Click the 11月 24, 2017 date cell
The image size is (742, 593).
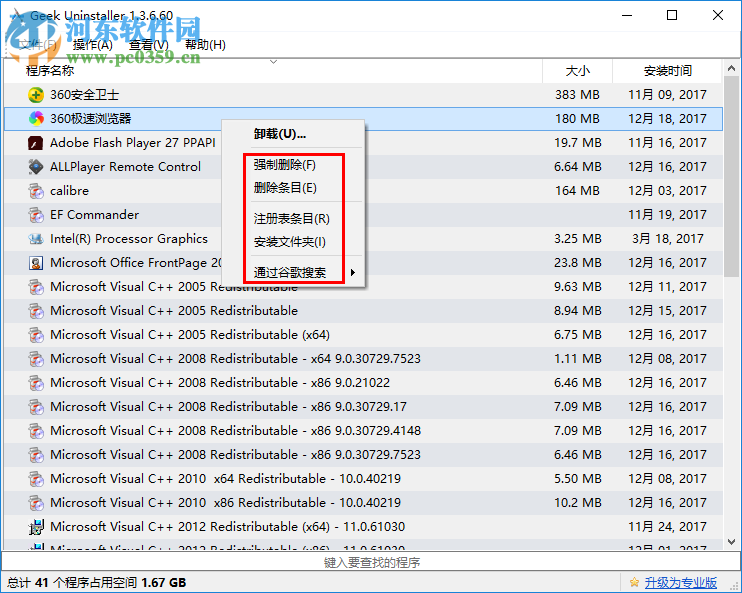[x=667, y=527]
